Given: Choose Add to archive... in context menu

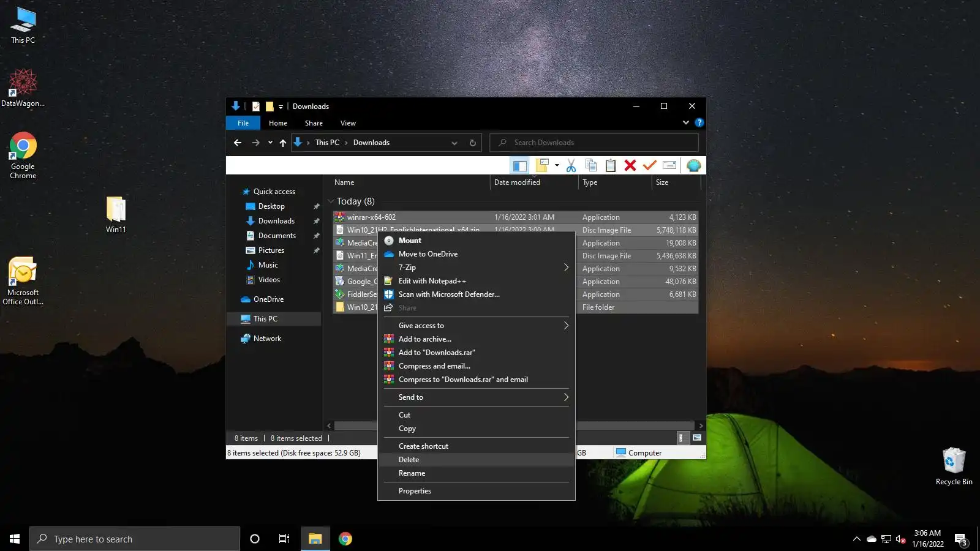Looking at the screenshot, I should 477,339.
